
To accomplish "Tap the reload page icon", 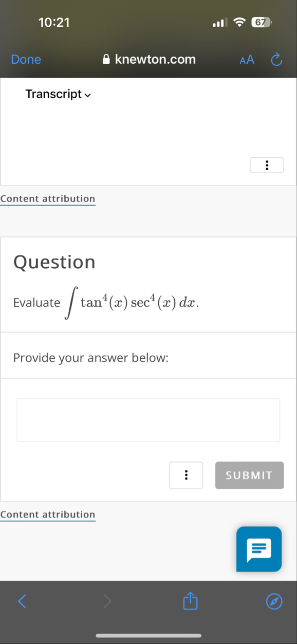I will click(x=276, y=59).
